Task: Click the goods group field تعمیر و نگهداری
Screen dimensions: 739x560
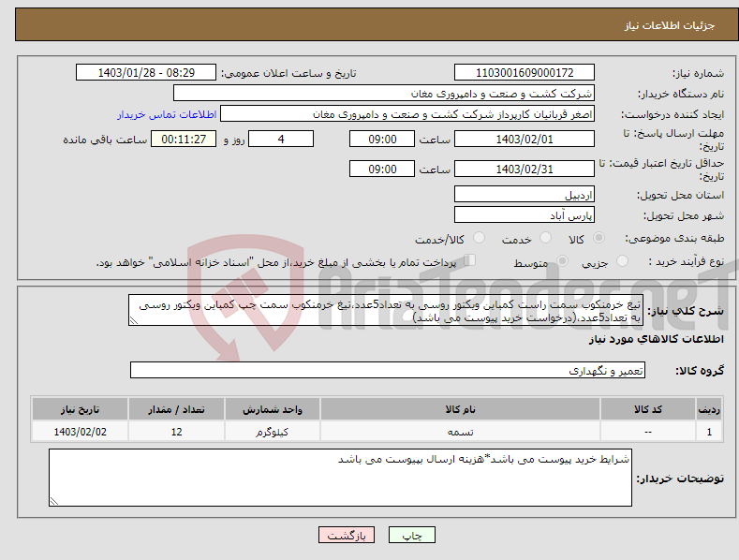Action: 388,370
